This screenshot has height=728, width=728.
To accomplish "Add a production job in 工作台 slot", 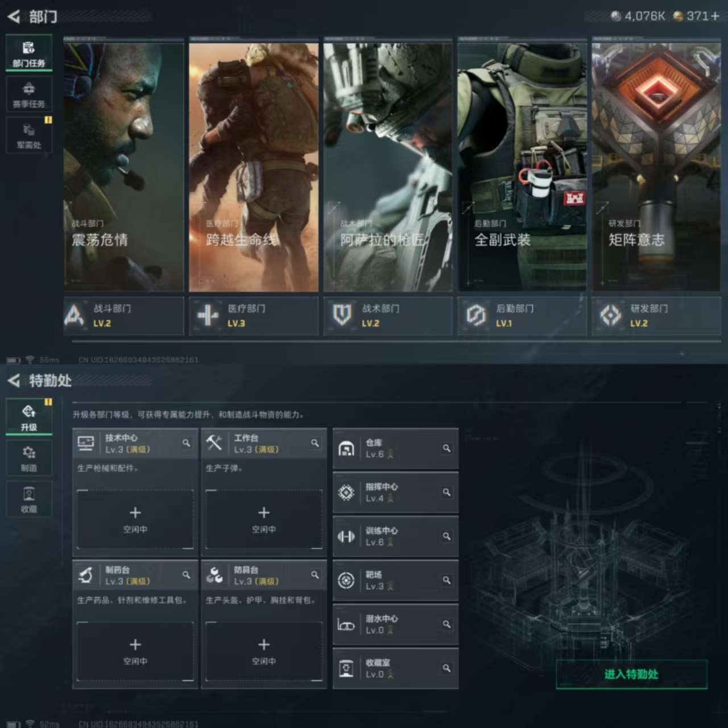I will [x=264, y=520].
